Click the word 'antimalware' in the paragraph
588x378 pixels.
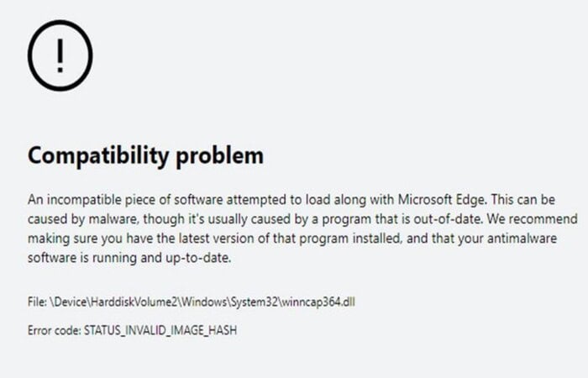tap(522, 239)
